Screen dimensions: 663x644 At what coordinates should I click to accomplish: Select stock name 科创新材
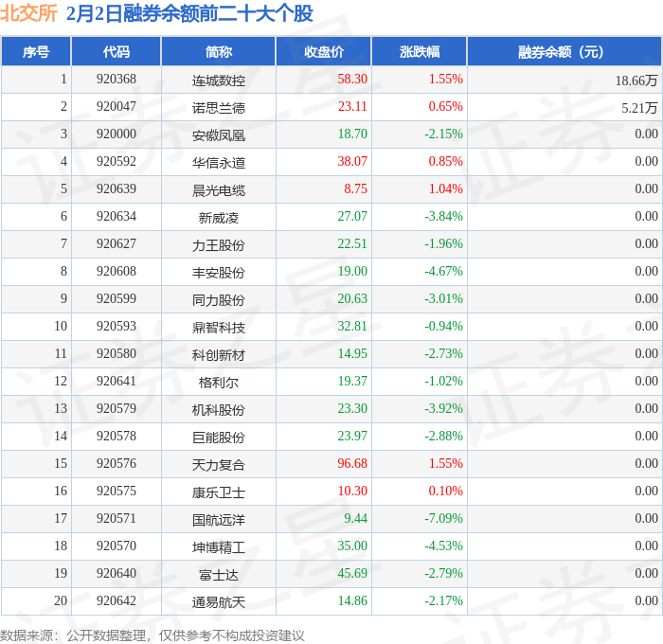[x=218, y=355]
